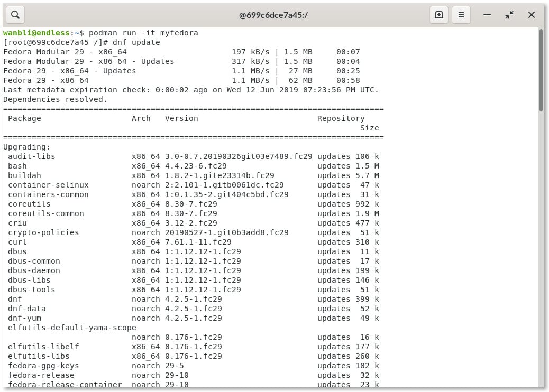Click the '62 MB' download size
The width and height of the screenshot is (549, 392).
coord(300,80)
